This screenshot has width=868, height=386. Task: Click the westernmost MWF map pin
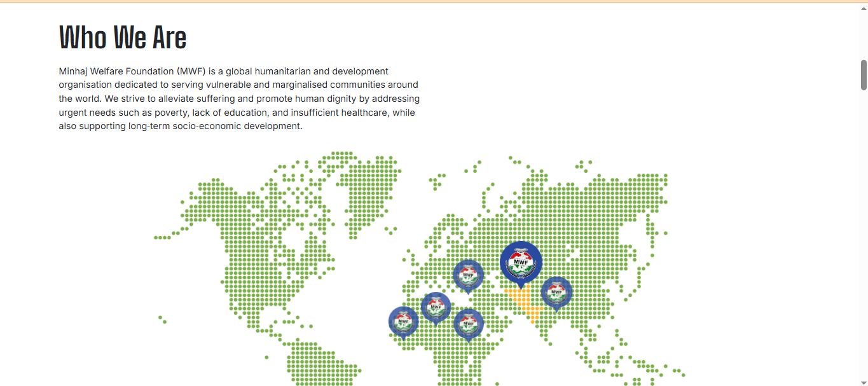[x=403, y=321]
